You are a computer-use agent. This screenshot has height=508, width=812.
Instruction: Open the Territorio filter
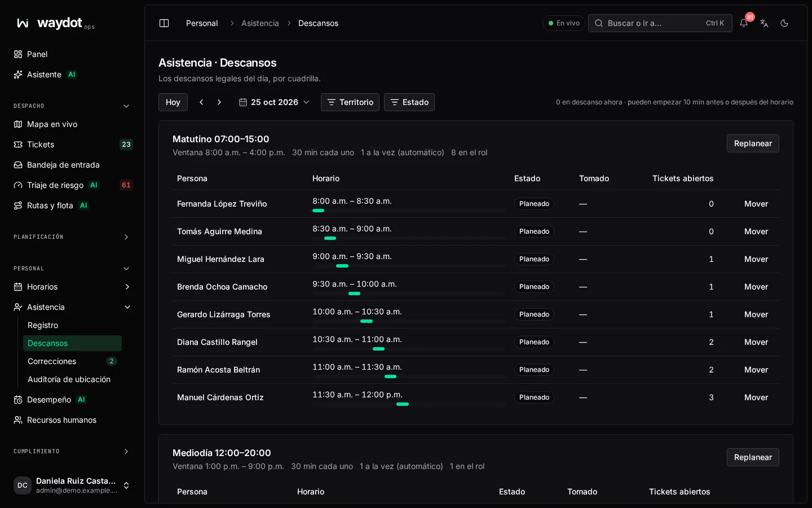pyautogui.click(x=350, y=102)
